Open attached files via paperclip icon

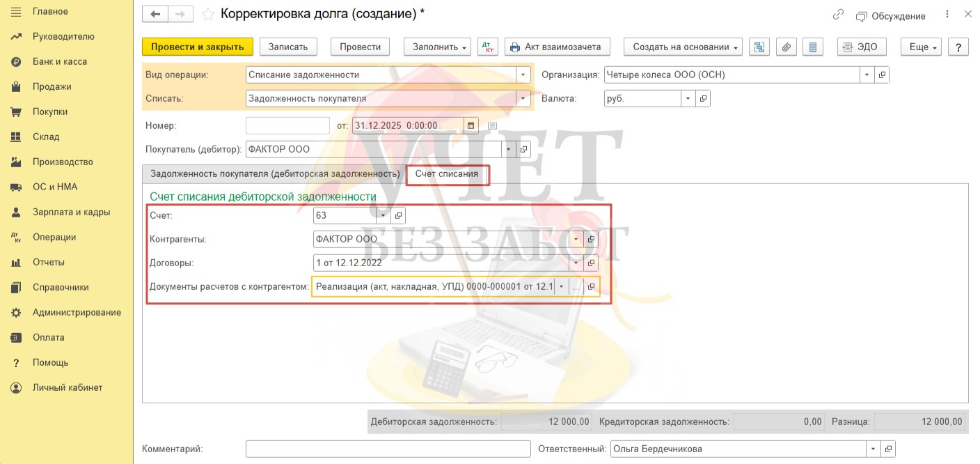tap(785, 47)
